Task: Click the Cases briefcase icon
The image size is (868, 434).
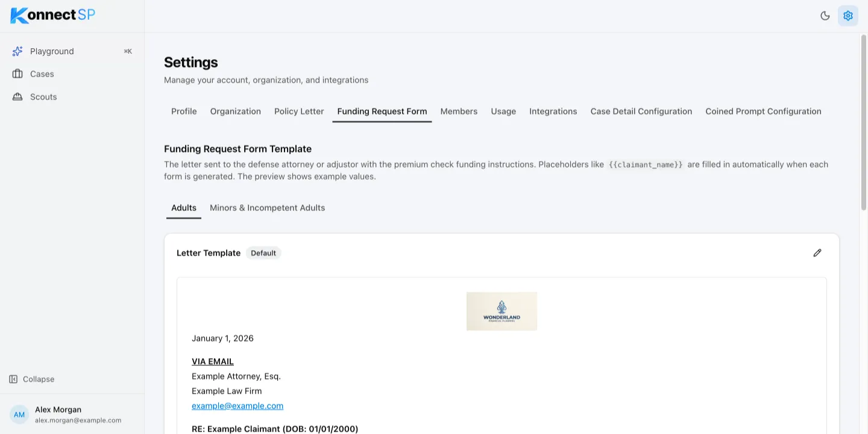Action: pyautogui.click(x=17, y=74)
